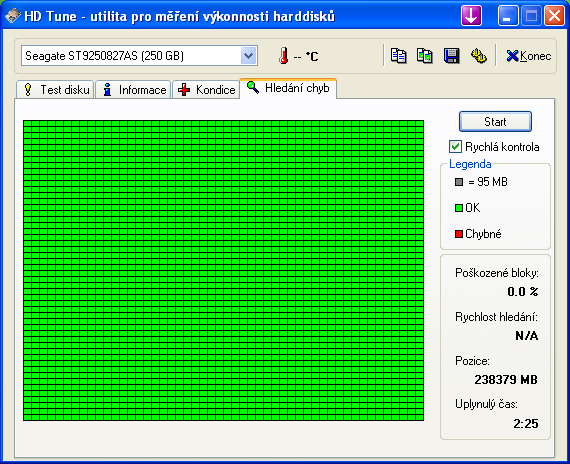This screenshot has height=464, width=570.
Task: Click the purple down-arrow title bar button
Action: [471, 16]
